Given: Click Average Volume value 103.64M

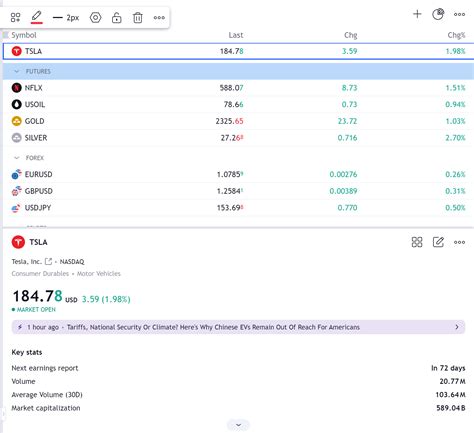Looking at the screenshot, I should click(x=450, y=395).
